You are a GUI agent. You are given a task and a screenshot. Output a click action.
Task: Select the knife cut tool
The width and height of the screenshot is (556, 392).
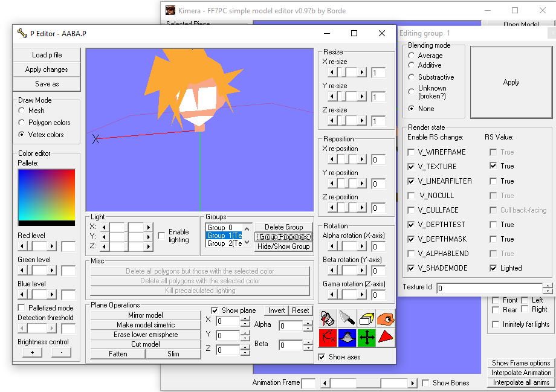(347, 318)
